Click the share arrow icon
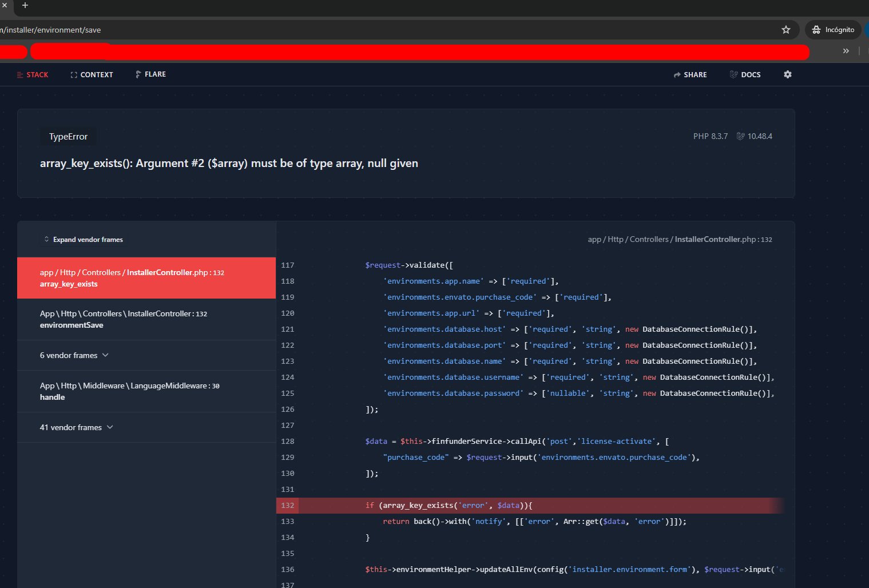This screenshot has width=869, height=588. pyautogui.click(x=677, y=75)
